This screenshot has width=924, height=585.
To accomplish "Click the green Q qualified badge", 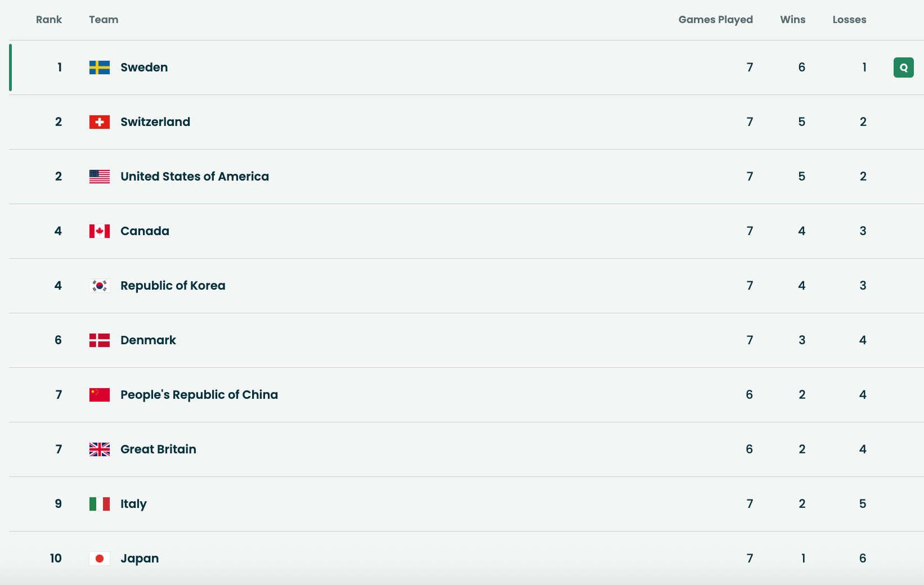I will coord(903,67).
